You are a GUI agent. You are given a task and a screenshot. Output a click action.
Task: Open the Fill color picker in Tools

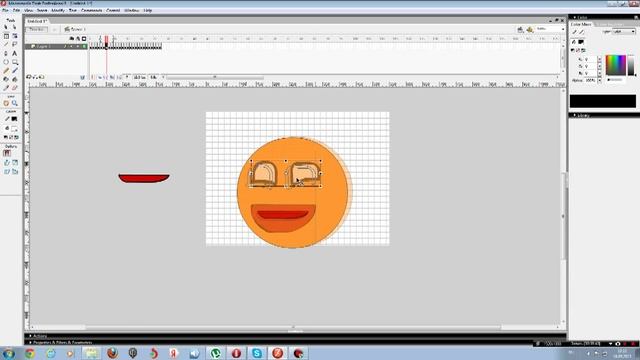14,129
